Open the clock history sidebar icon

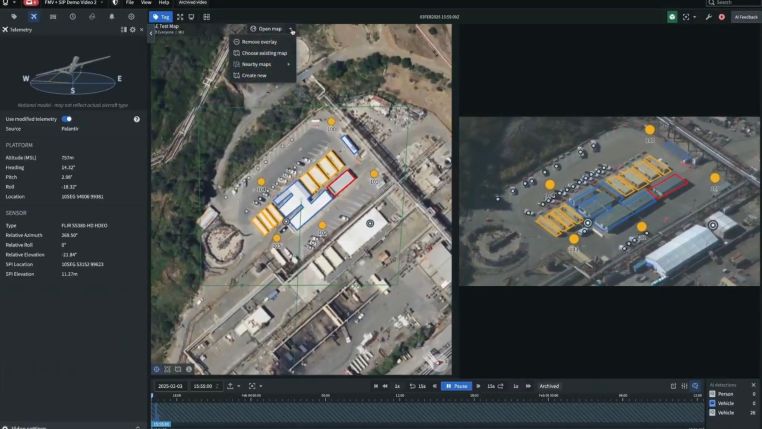point(72,17)
